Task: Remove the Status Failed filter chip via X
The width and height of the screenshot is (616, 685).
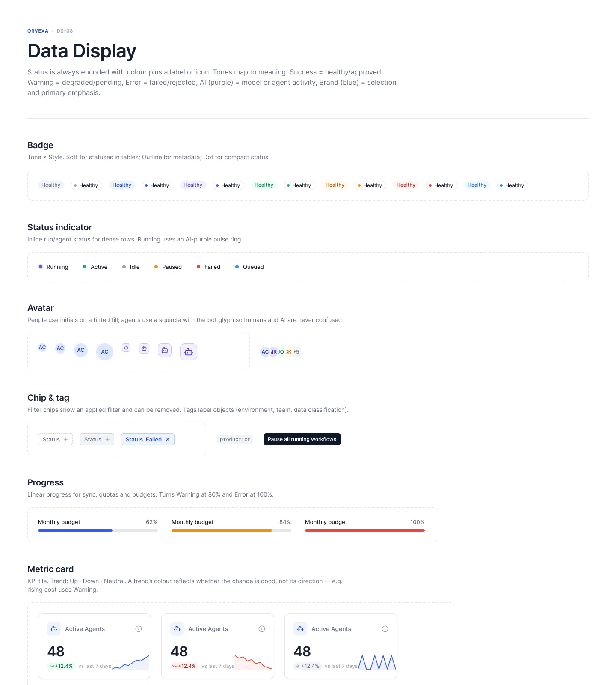Action: pos(168,439)
